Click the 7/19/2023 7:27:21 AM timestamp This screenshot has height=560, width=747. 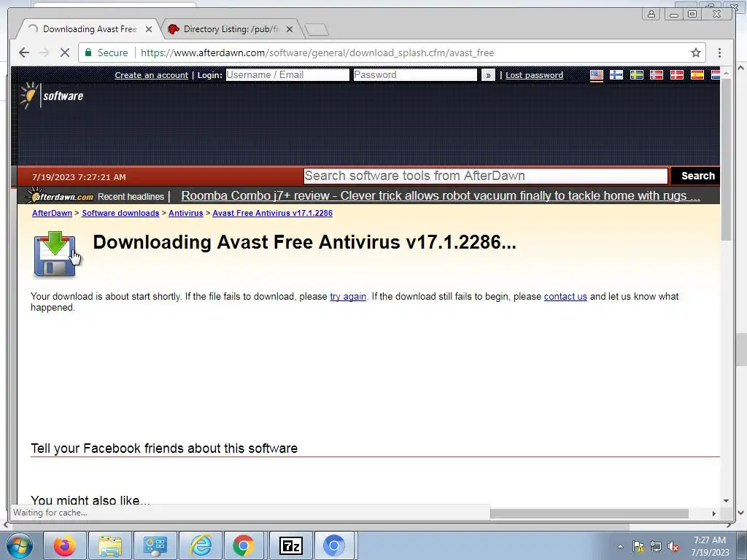(79, 177)
